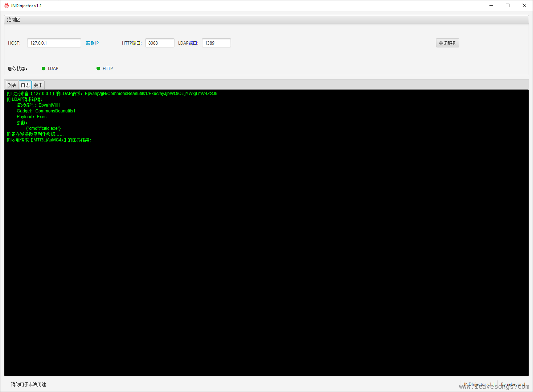Switch to the 列表 tab
This screenshot has height=392, width=533.
coord(12,85)
